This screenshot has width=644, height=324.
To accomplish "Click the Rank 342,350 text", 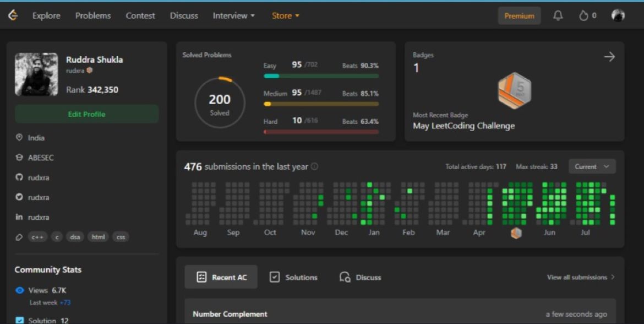I will 92,90.
